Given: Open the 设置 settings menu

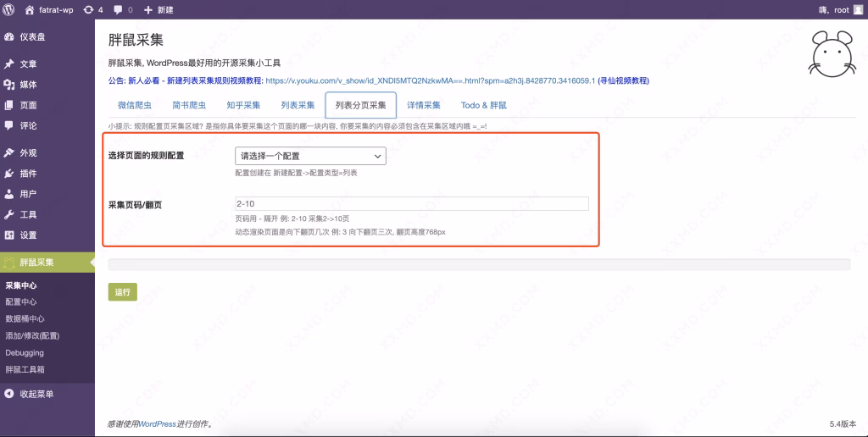Looking at the screenshot, I should tap(28, 235).
